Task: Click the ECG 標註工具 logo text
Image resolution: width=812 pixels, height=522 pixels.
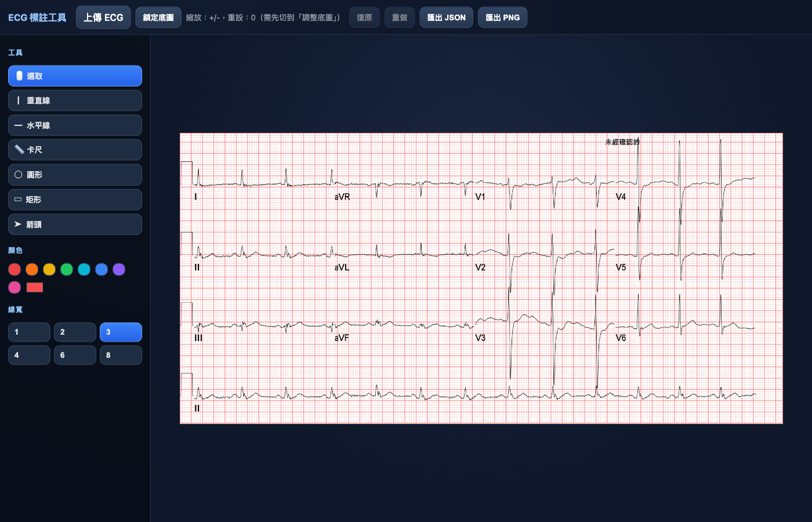Action: 37,17
